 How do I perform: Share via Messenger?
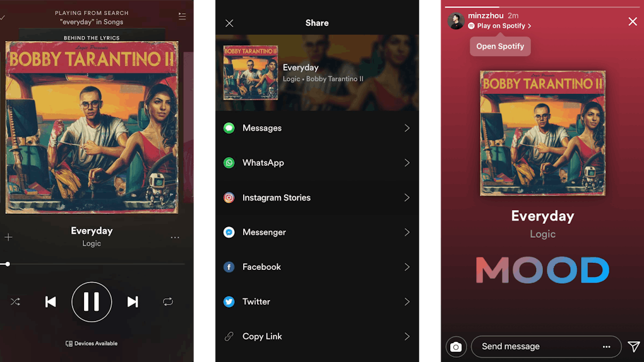pos(317,232)
